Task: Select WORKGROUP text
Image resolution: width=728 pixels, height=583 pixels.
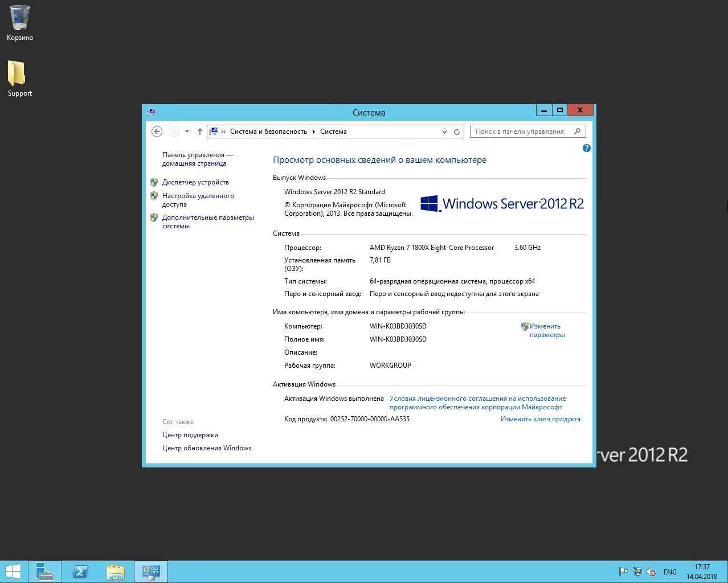Action: 390,366
